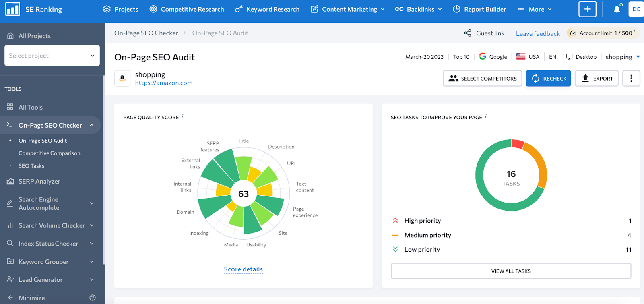Expand Search Engine Autocomplete chevron
Screen dimensions: 644x304
point(92,203)
